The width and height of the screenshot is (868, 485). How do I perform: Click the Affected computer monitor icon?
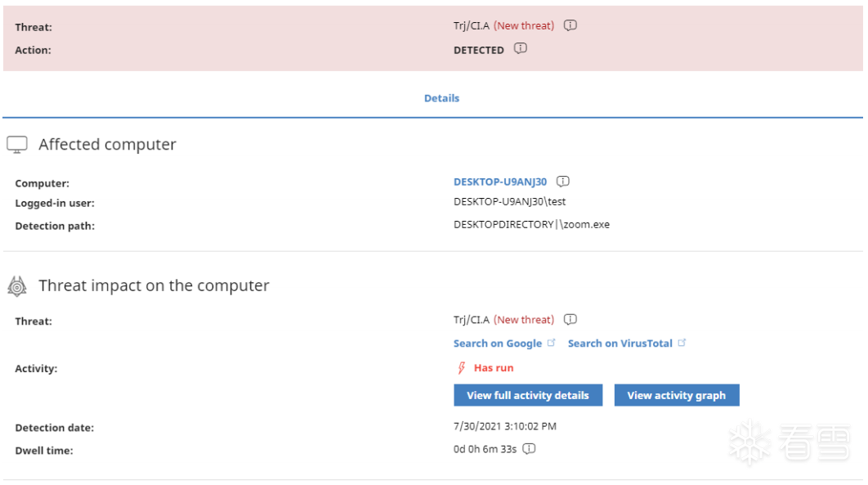(17, 145)
